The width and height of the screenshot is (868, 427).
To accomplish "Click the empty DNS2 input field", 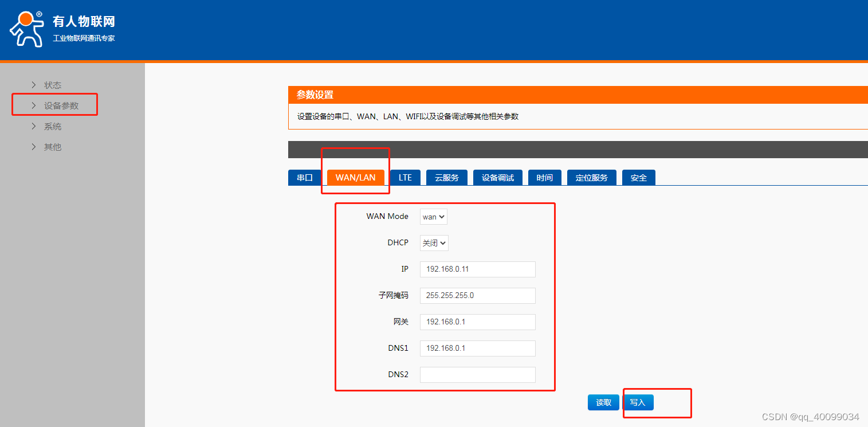I will tap(478, 375).
